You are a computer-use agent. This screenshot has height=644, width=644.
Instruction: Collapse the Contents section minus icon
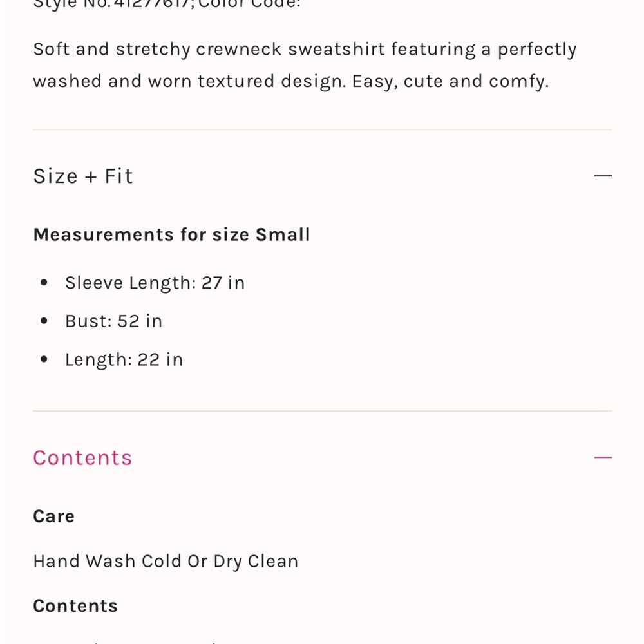[x=603, y=457]
